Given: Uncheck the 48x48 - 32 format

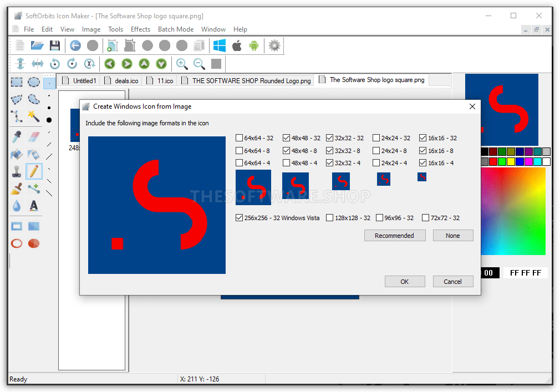Looking at the screenshot, I should (x=286, y=138).
